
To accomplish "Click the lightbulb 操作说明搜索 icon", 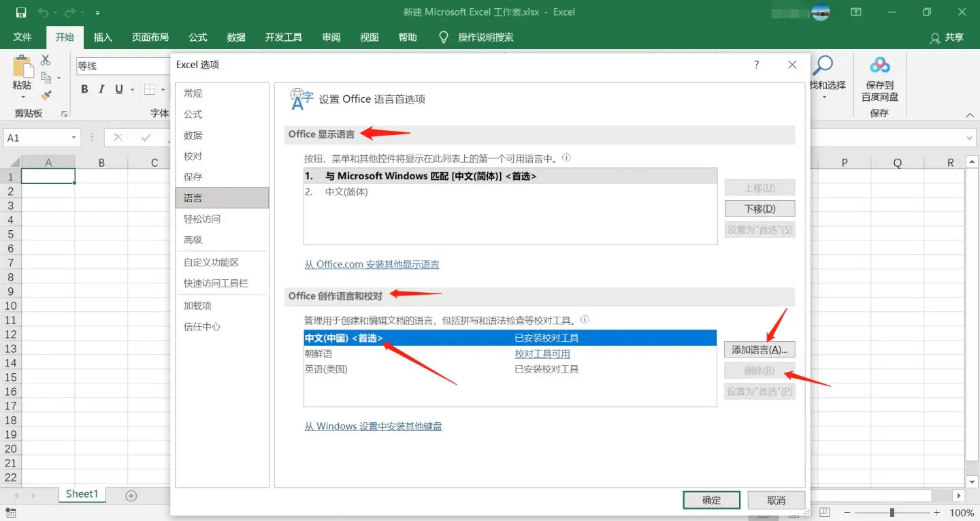I will point(444,37).
